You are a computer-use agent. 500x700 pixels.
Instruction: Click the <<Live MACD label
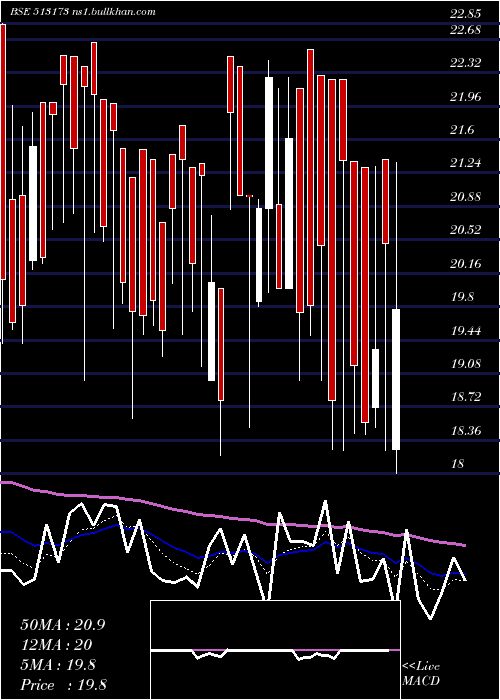pos(421,673)
